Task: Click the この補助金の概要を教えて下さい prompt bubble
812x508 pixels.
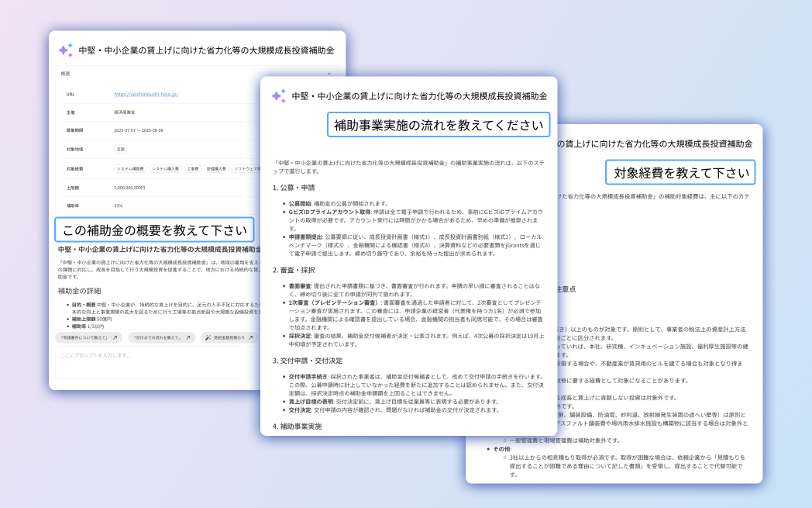Action: tap(154, 230)
